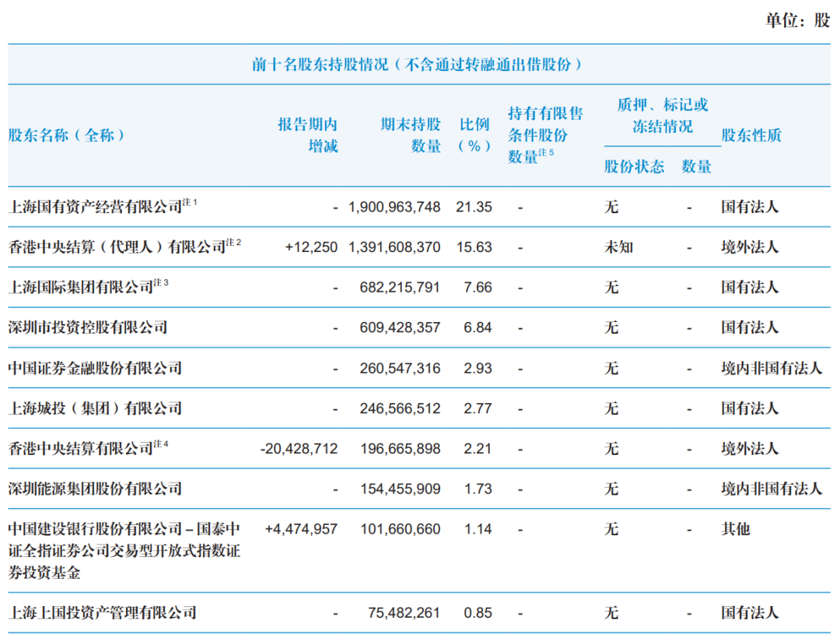840x634 pixels.
Task: Click percentage 21.35
Action: 474,207
